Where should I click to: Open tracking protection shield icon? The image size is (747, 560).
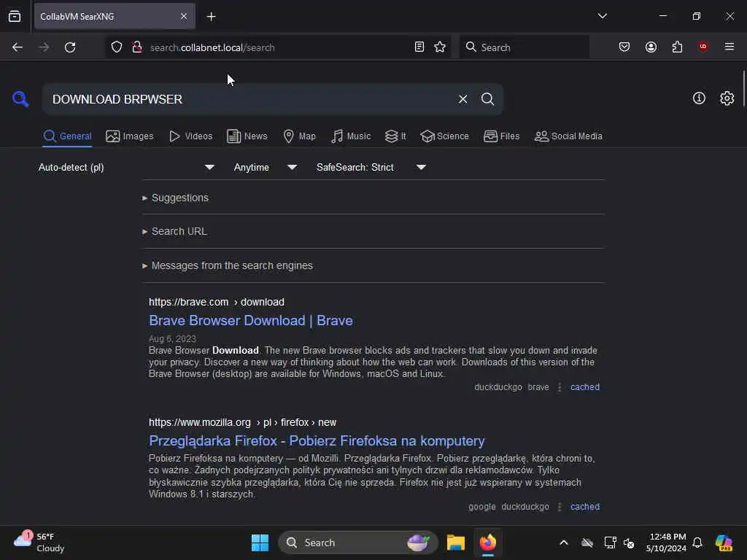click(117, 47)
